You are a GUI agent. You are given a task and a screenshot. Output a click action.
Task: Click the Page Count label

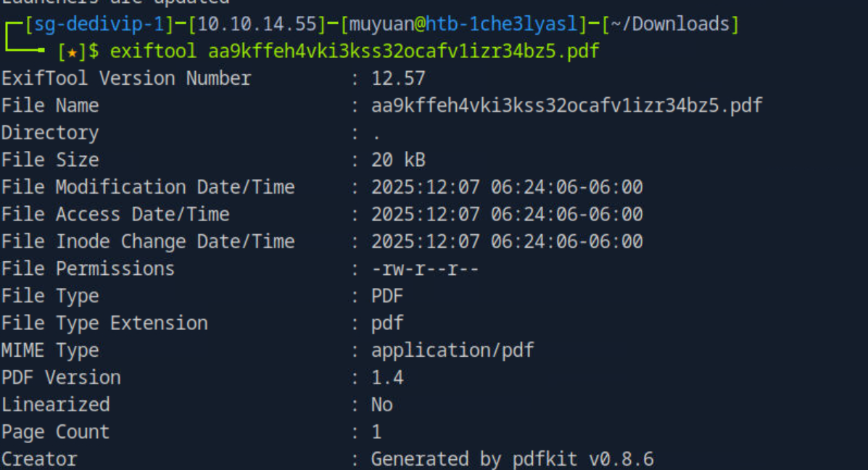55,432
